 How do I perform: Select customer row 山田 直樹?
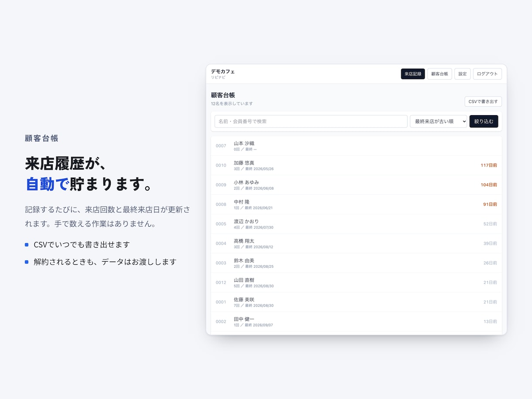pyautogui.click(x=356, y=283)
